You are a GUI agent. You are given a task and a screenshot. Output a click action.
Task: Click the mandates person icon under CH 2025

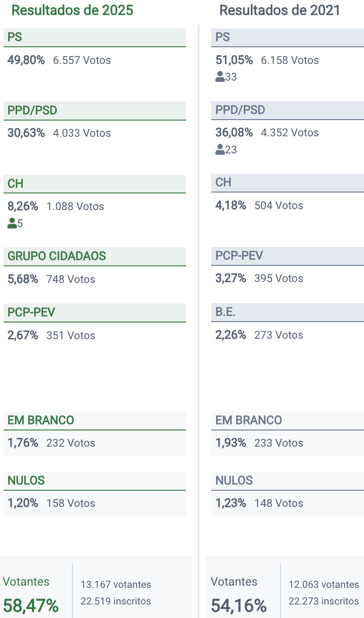[x=12, y=223]
